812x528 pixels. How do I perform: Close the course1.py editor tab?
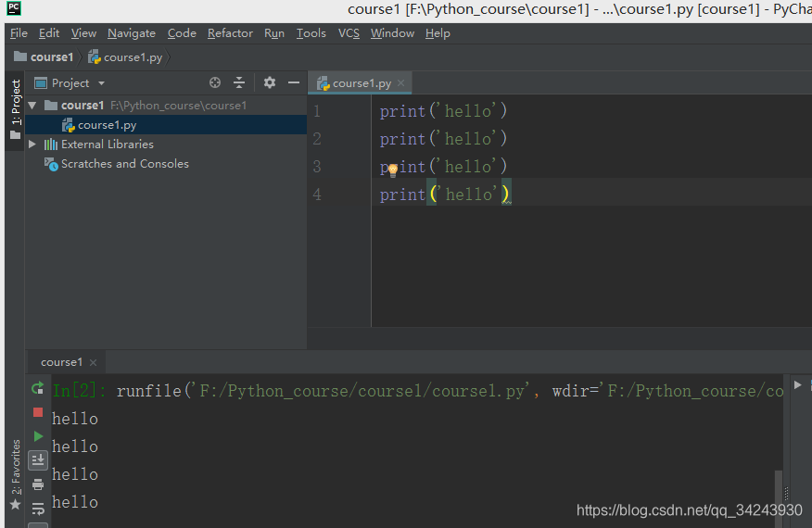click(400, 82)
